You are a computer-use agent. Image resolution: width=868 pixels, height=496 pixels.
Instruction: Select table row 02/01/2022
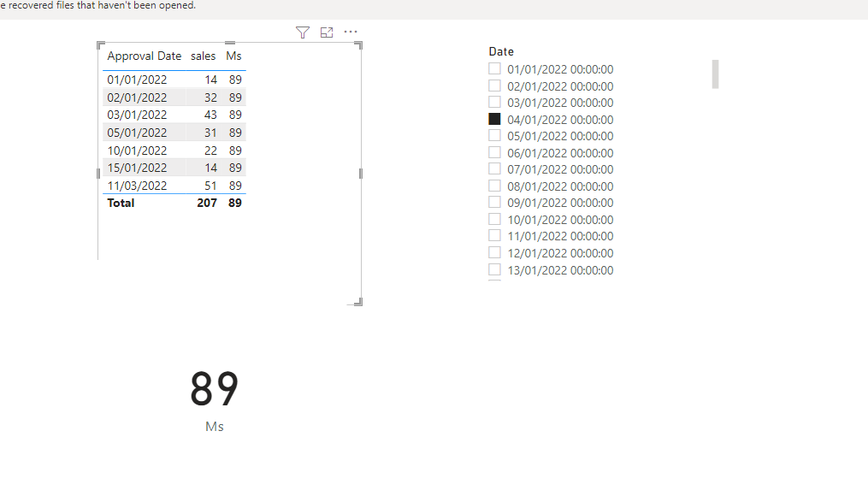click(174, 97)
